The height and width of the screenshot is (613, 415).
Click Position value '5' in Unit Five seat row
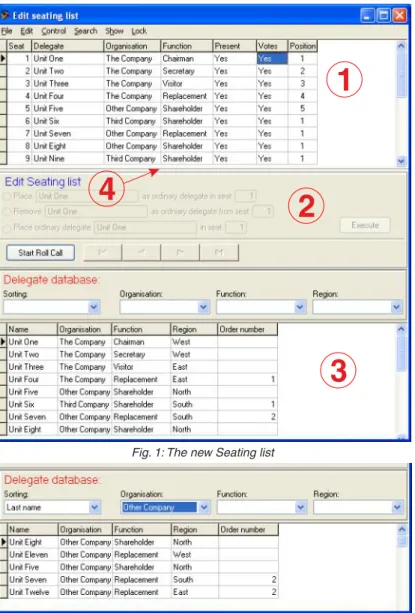click(302, 109)
